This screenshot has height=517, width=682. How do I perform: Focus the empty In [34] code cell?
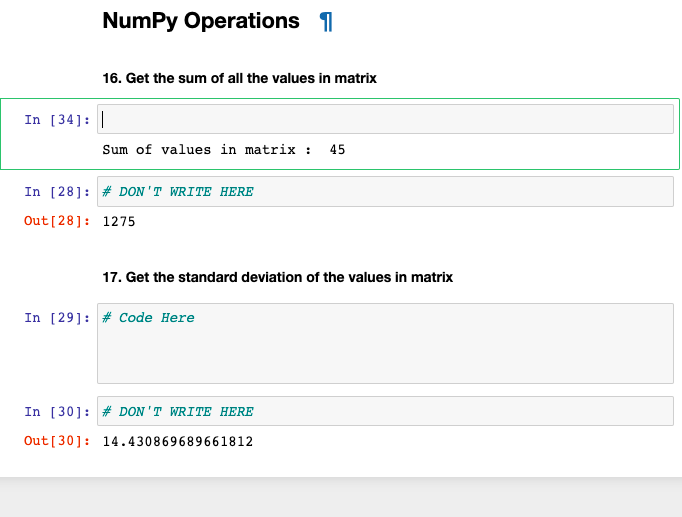point(385,119)
